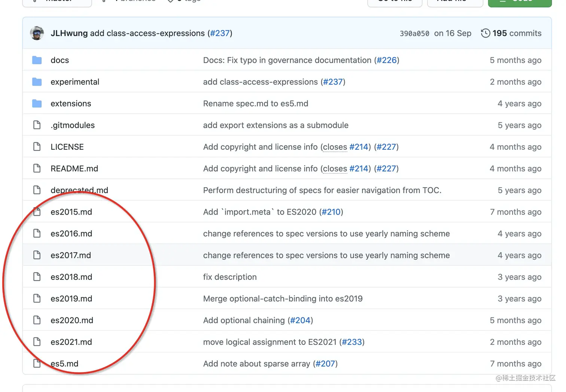Click the file icon beside LICENSE

tap(37, 146)
